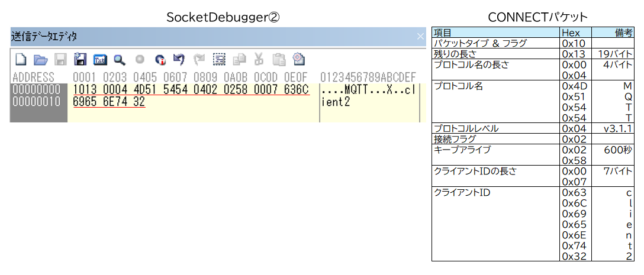Click hex bytes 1013 in the editor
This screenshot has width=644, height=275.
pos(85,89)
